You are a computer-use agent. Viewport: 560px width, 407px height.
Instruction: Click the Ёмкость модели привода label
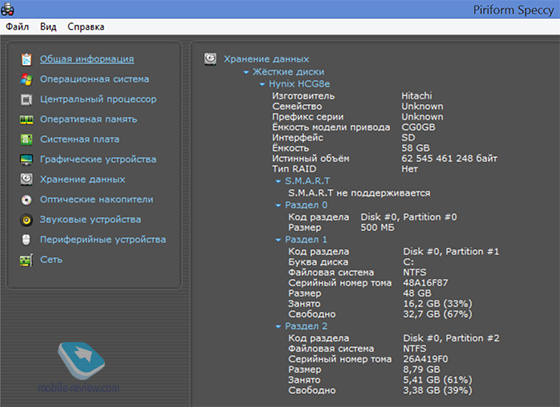coord(331,127)
